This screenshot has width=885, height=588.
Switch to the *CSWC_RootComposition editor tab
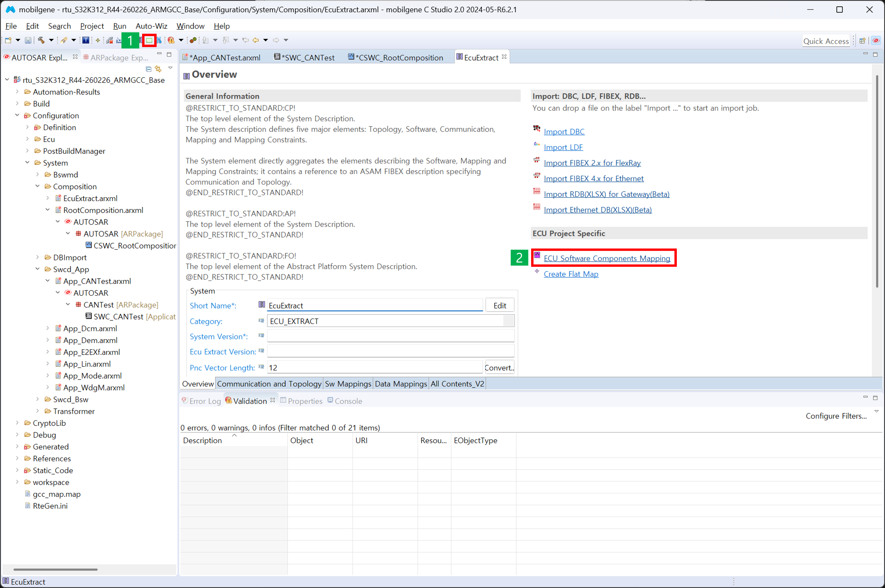click(x=396, y=57)
